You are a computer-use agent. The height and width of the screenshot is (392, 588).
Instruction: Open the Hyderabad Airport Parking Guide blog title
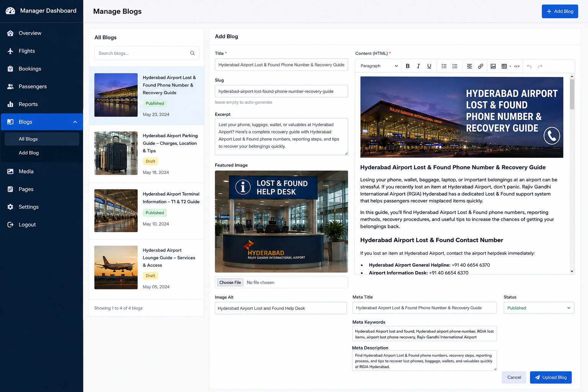point(170,143)
